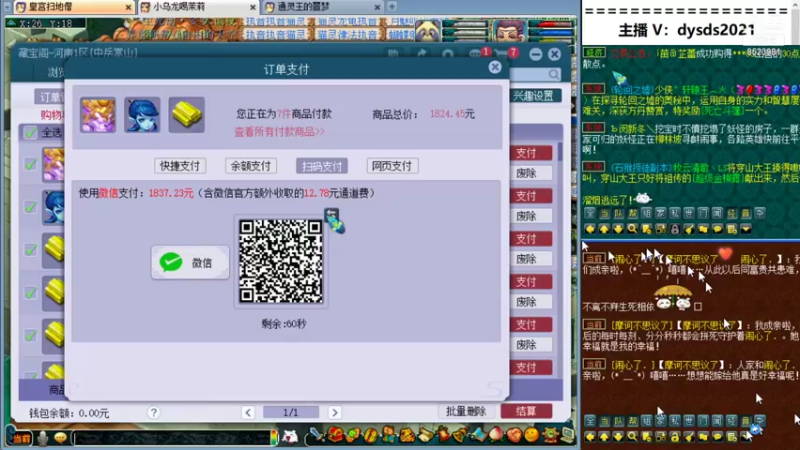Click the cart list scrollbar thumb
The height and width of the screenshot is (450, 800).
(560, 152)
